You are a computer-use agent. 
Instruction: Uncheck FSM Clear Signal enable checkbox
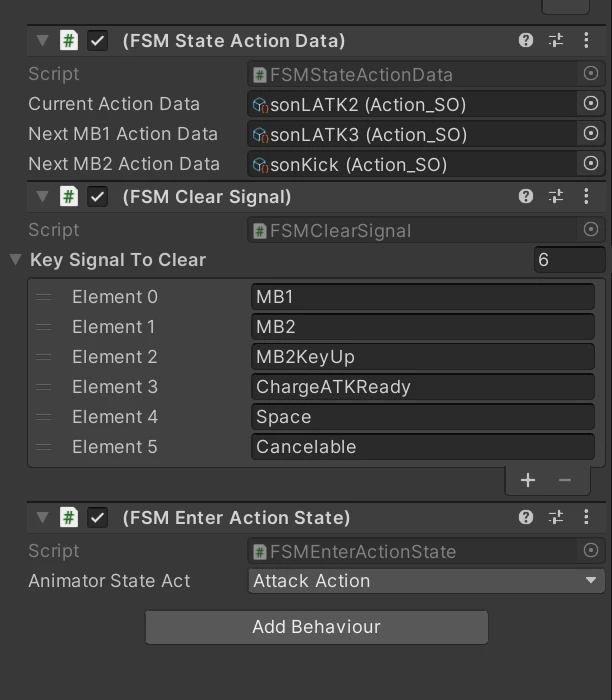click(x=97, y=197)
